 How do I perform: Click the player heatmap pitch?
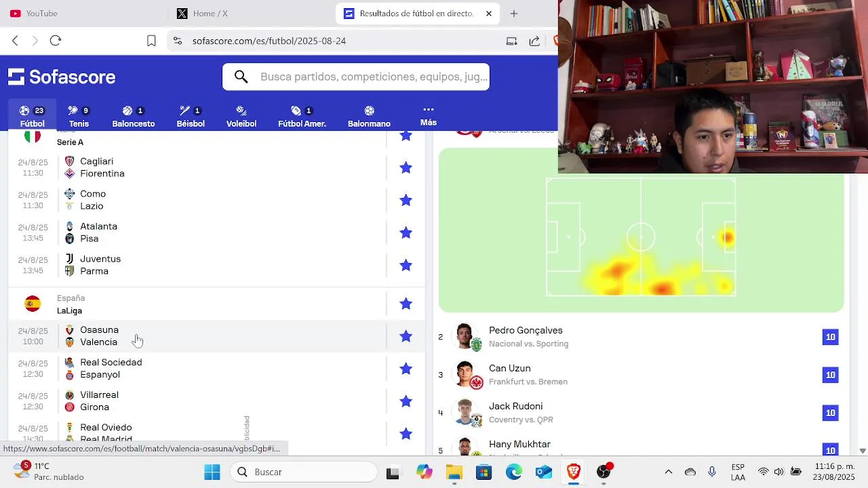coord(641,237)
